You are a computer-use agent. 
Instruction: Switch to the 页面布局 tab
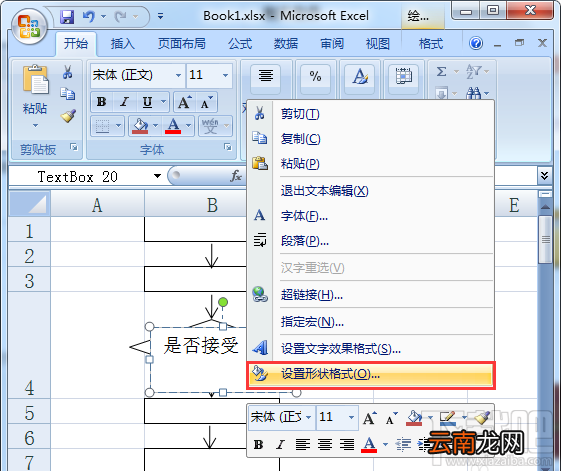(182, 44)
